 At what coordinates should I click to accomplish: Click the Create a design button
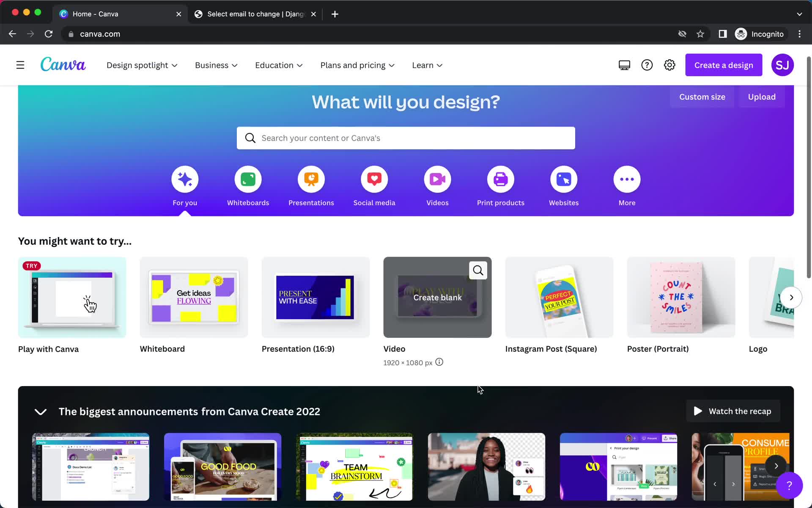tap(724, 65)
